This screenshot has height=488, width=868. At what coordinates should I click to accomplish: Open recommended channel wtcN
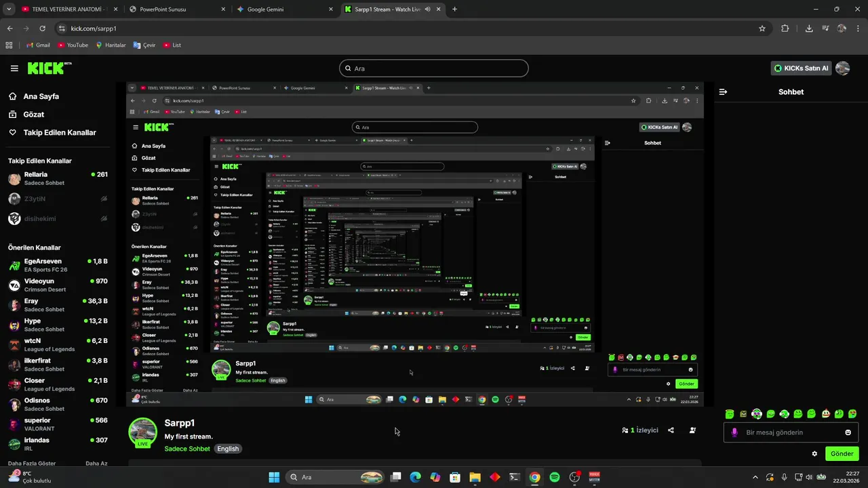click(58, 344)
